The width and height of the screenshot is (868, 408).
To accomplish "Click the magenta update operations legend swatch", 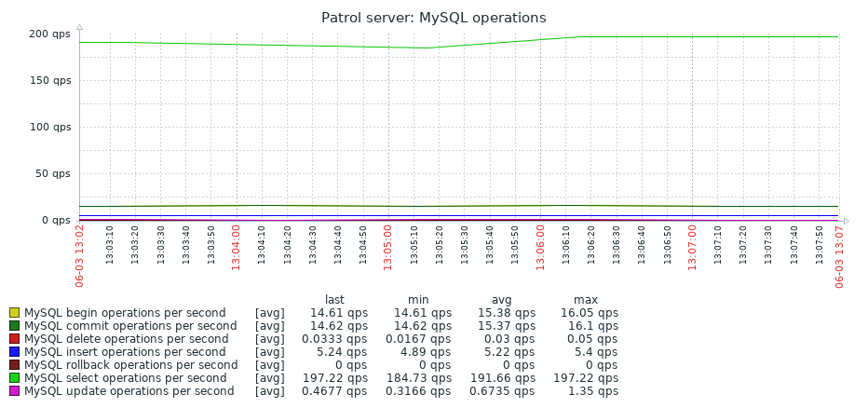I will (x=14, y=391).
